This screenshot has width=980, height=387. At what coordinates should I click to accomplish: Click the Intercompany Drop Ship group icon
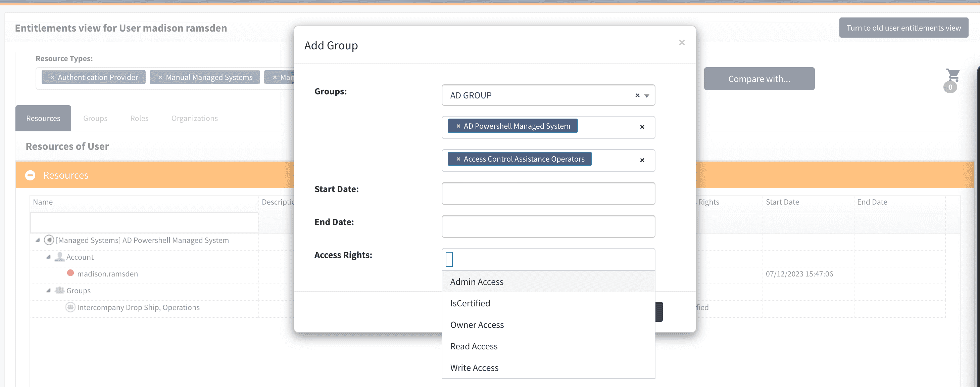point(70,307)
